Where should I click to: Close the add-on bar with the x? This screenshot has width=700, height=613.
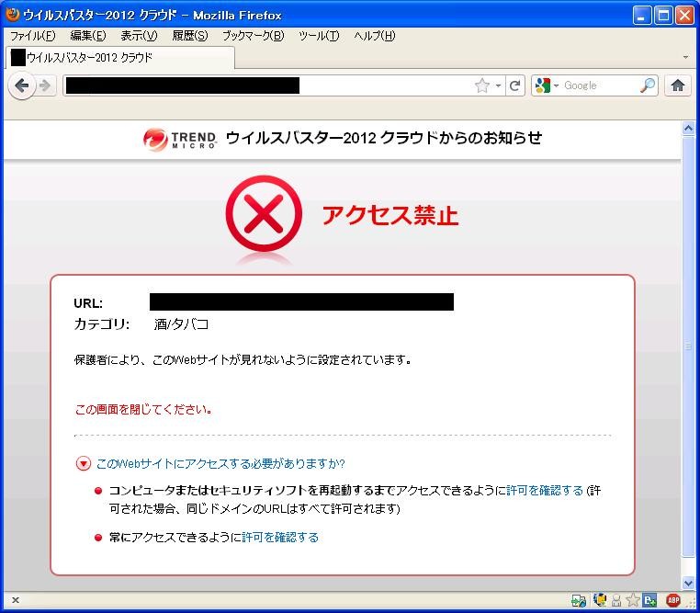click(x=16, y=600)
